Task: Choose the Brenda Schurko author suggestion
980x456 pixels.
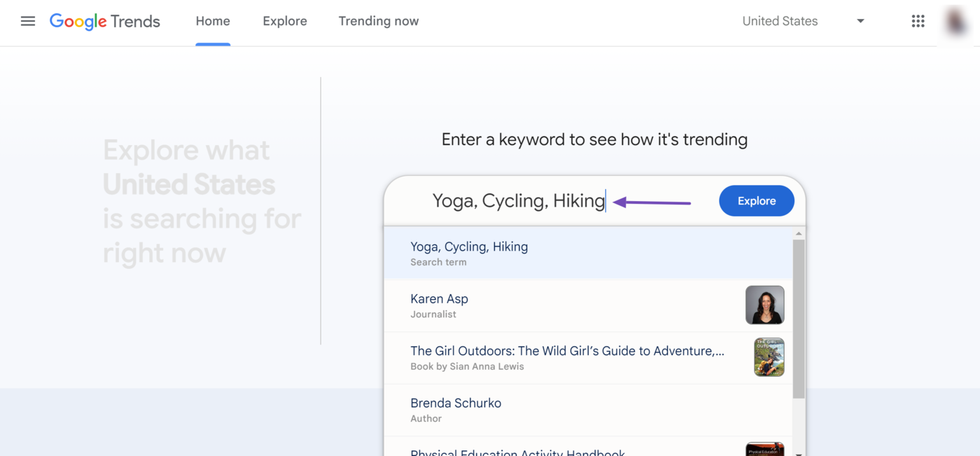Action: (588, 410)
